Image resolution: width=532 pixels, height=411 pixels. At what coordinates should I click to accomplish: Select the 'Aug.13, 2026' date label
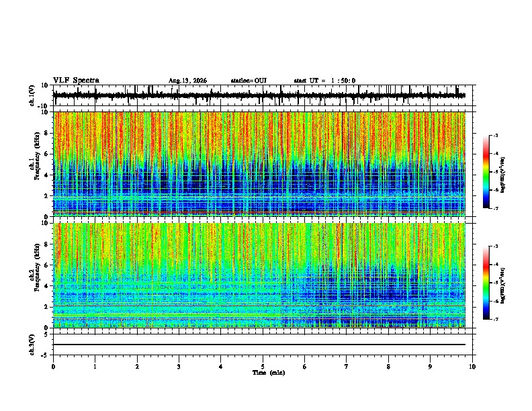[187, 81]
